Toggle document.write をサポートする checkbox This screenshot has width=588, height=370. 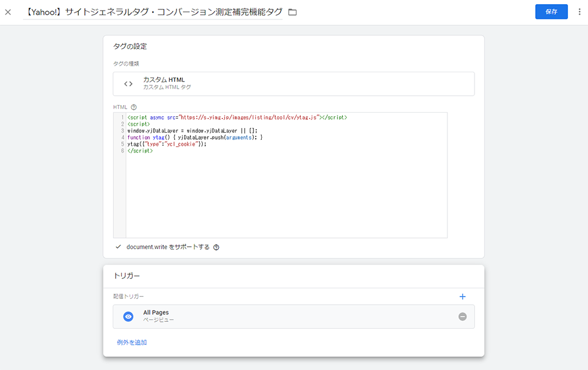pyautogui.click(x=119, y=247)
